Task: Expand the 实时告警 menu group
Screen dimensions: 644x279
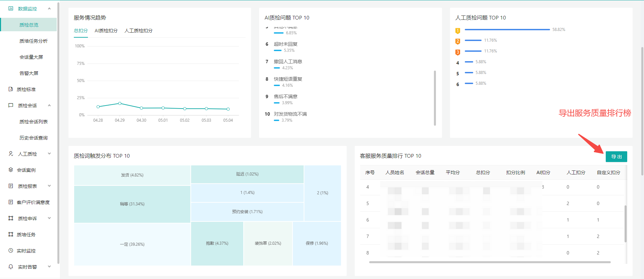Action: point(49,267)
